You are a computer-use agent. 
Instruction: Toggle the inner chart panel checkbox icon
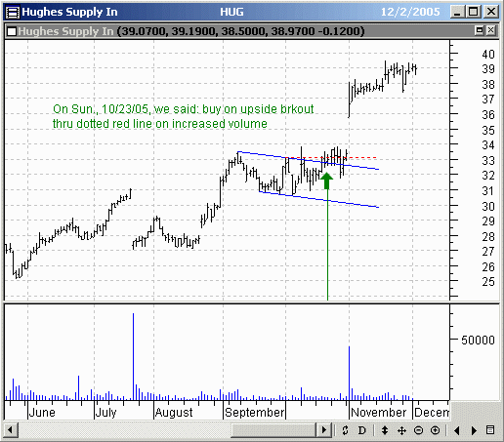click(12, 31)
